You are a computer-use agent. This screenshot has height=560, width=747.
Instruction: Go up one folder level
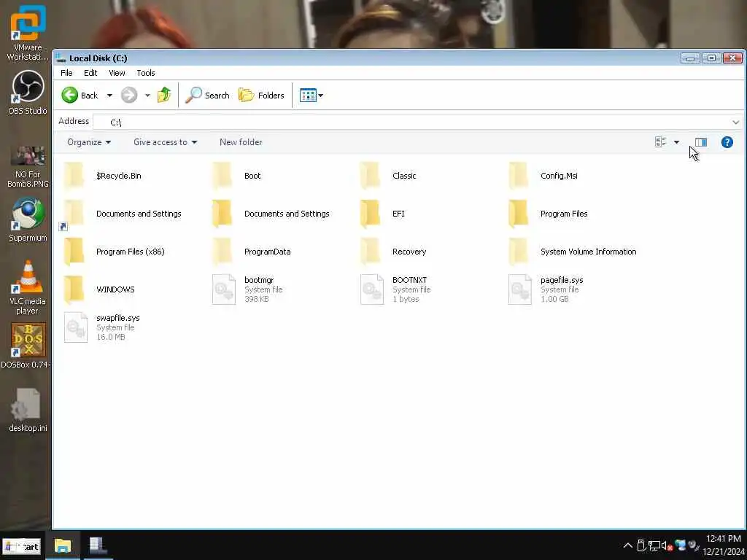pyautogui.click(x=164, y=95)
